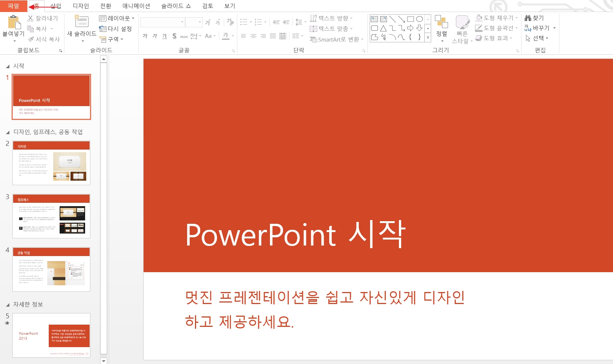Switch to the 전환 tab
This screenshot has width=613, height=364.
click(106, 6)
